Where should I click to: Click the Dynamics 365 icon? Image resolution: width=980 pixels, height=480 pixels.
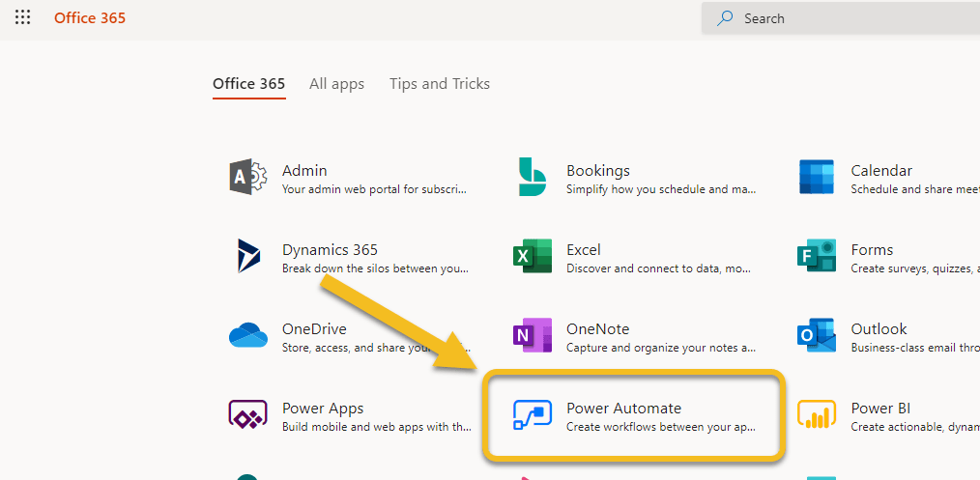[x=248, y=256]
